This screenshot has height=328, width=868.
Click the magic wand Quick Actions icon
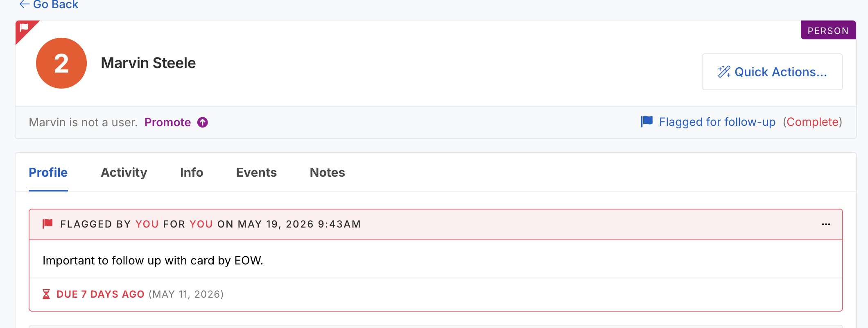pyautogui.click(x=724, y=72)
